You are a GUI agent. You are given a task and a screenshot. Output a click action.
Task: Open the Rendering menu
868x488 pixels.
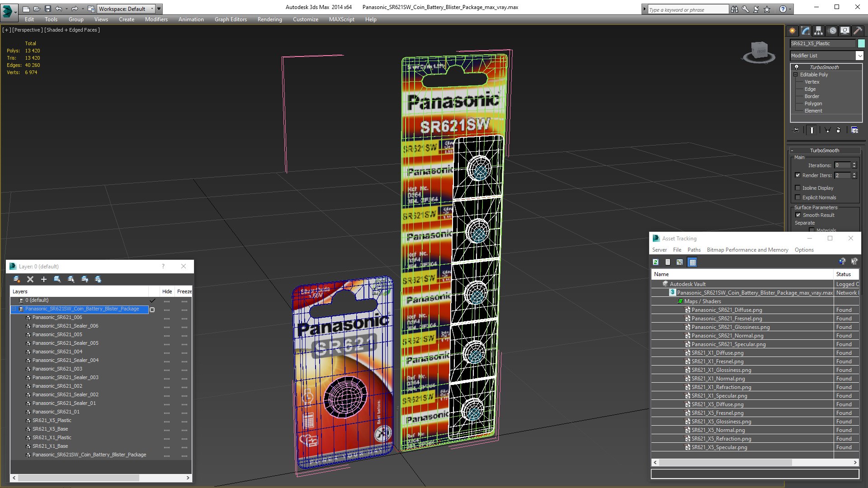[x=269, y=19]
